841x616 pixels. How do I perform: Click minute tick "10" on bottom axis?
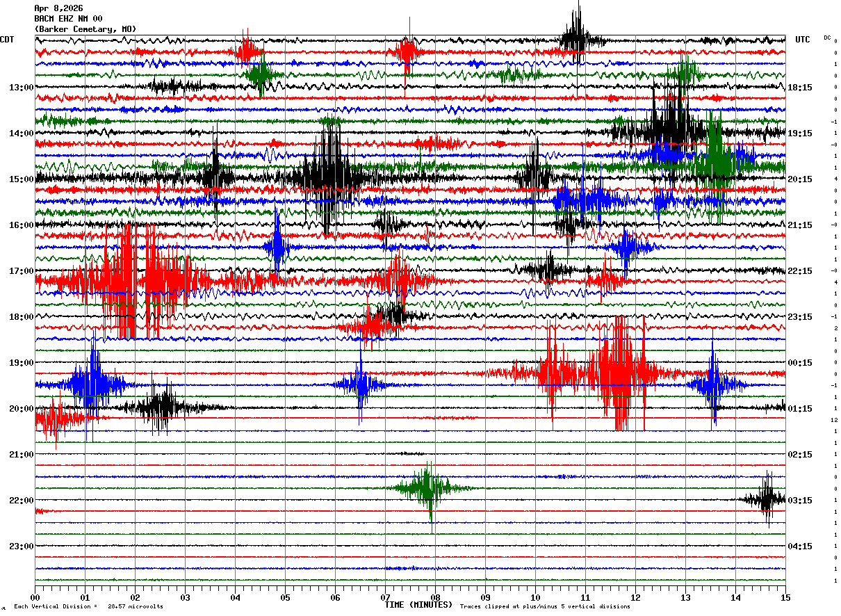click(535, 597)
